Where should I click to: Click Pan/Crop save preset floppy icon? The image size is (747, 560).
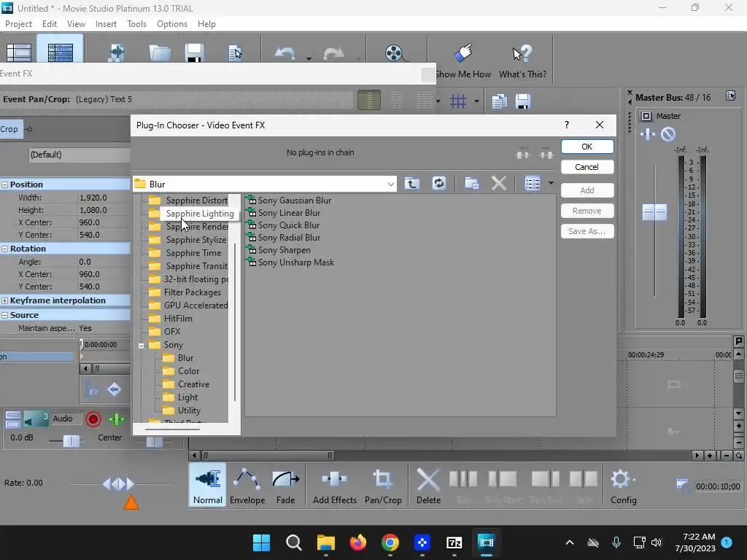522,101
